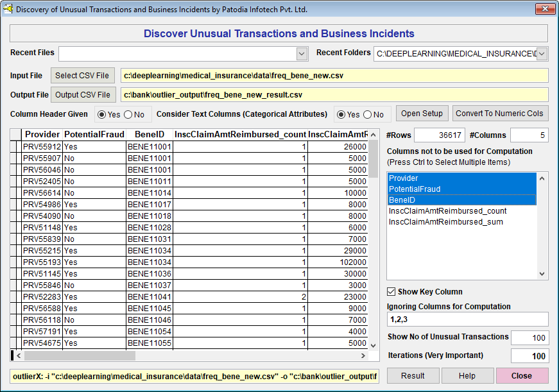Viewport: 559px width, 392px height.
Task: Click the Output CSV File button
Action: pyautogui.click(x=83, y=95)
